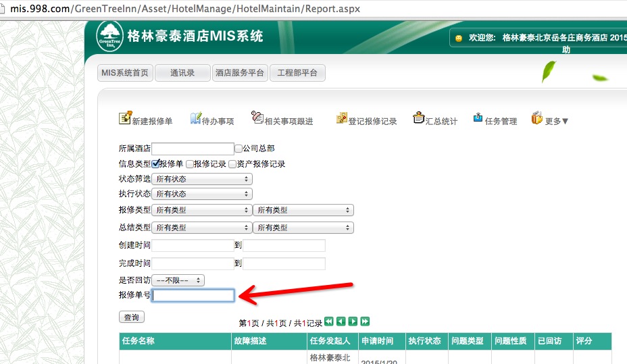Screen dimensions: 627x364
Task: Go to last page arrow
Action: pyautogui.click(x=365, y=321)
